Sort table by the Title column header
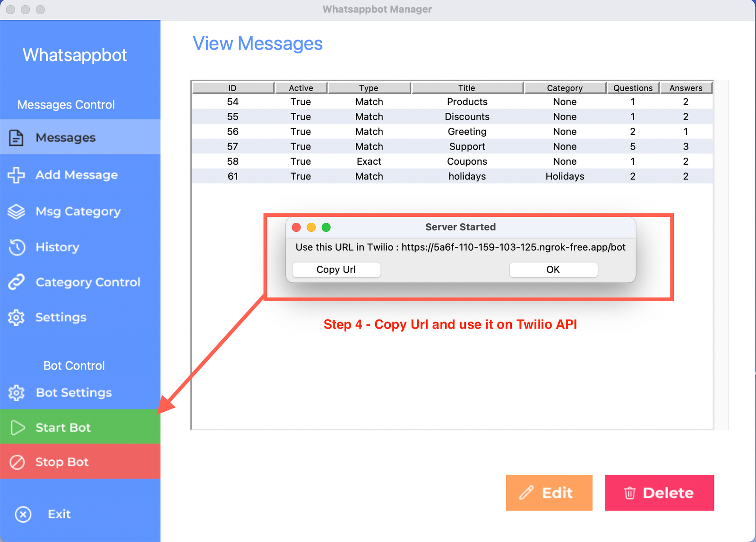 [x=467, y=88]
